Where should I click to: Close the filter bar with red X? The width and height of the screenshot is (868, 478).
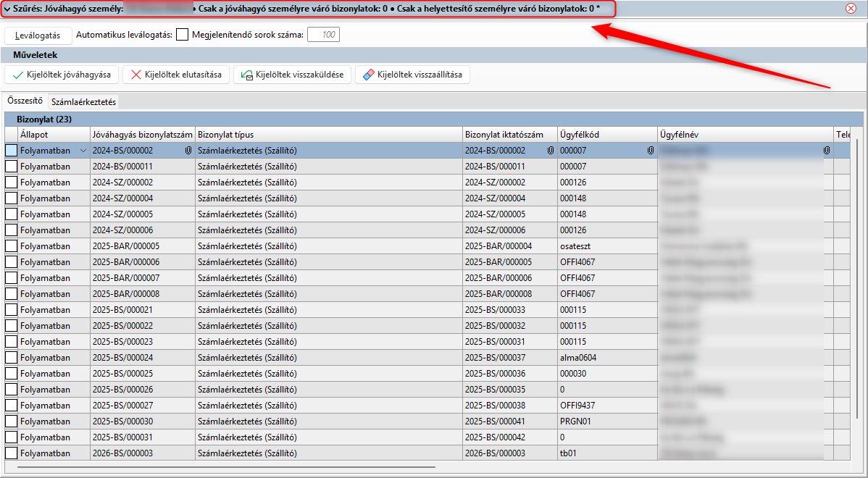(x=851, y=8)
